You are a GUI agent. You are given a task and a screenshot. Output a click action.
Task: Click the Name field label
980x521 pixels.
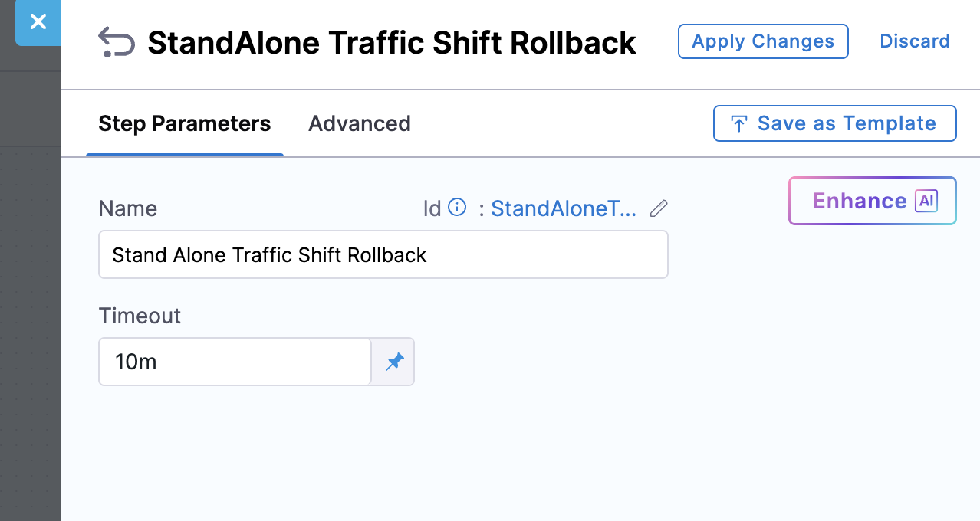128,208
